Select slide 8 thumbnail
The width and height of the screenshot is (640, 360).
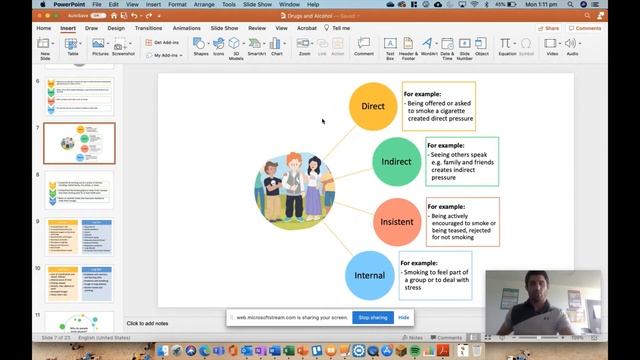(x=80, y=190)
